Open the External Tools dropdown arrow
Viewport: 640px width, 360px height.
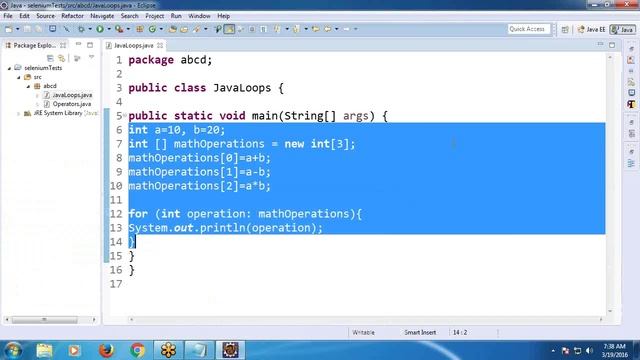click(128, 29)
